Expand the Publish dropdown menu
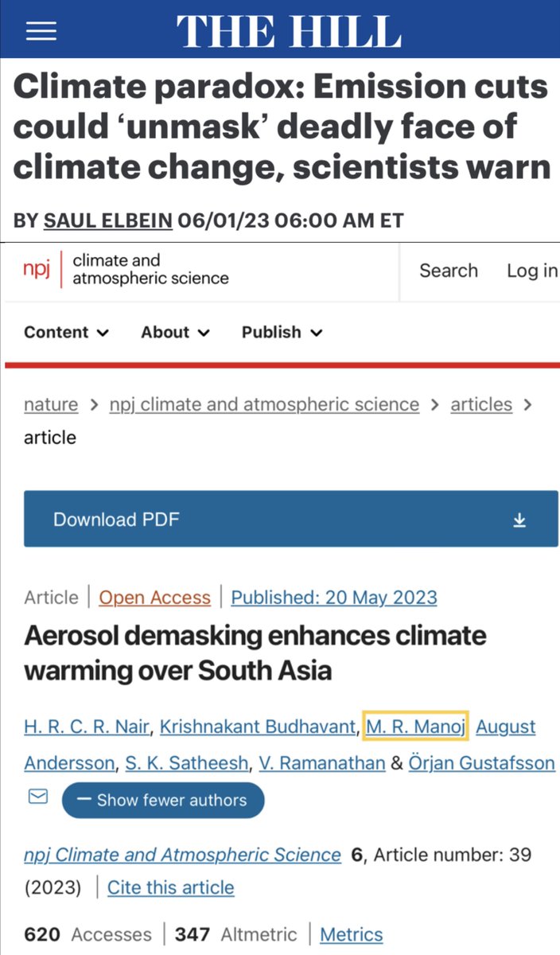560x955 pixels. coord(282,333)
